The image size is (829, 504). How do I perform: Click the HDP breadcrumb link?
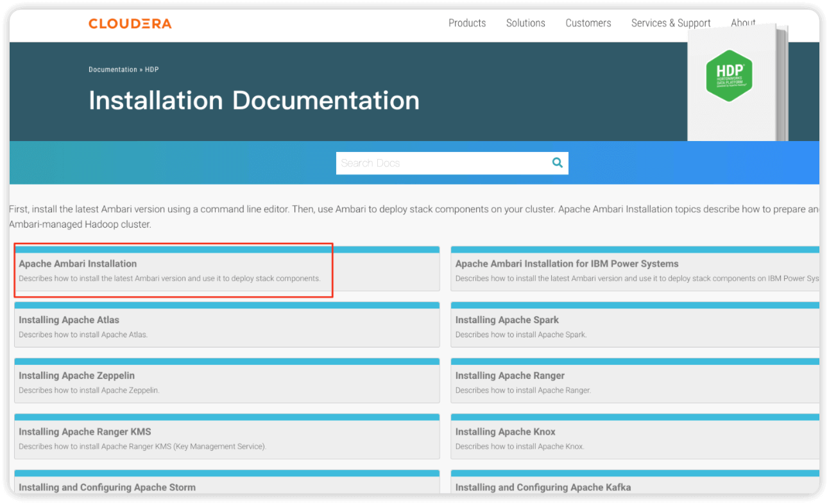pyautogui.click(x=151, y=69)
